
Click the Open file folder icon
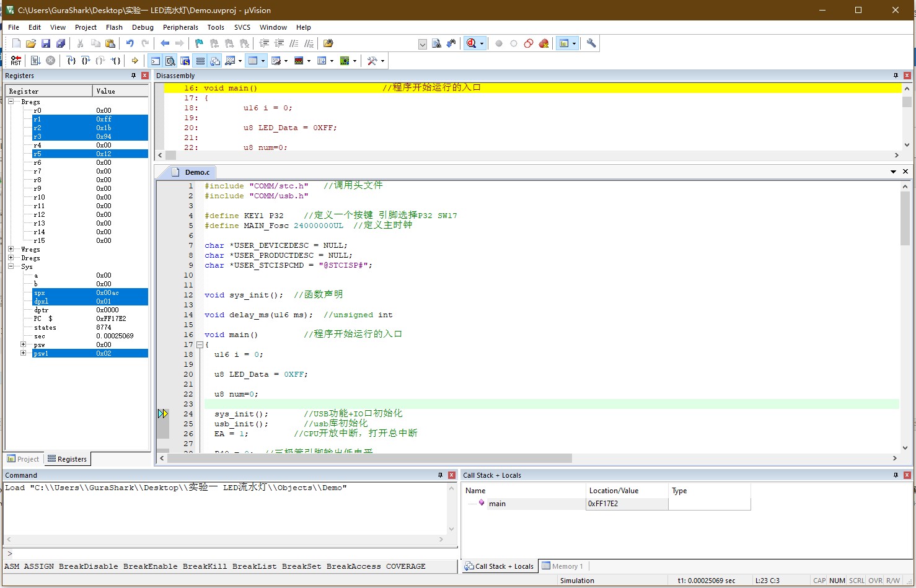[31, 43]
